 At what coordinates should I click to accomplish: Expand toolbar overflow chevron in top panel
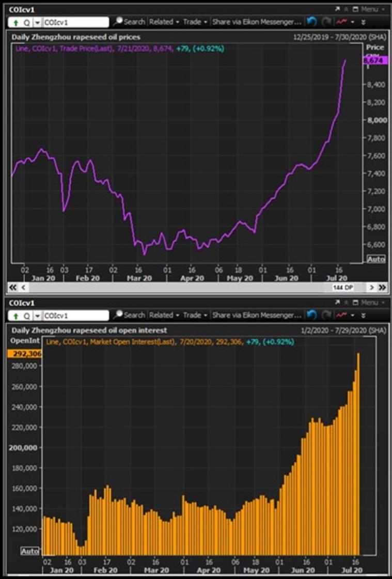point(363,22)
